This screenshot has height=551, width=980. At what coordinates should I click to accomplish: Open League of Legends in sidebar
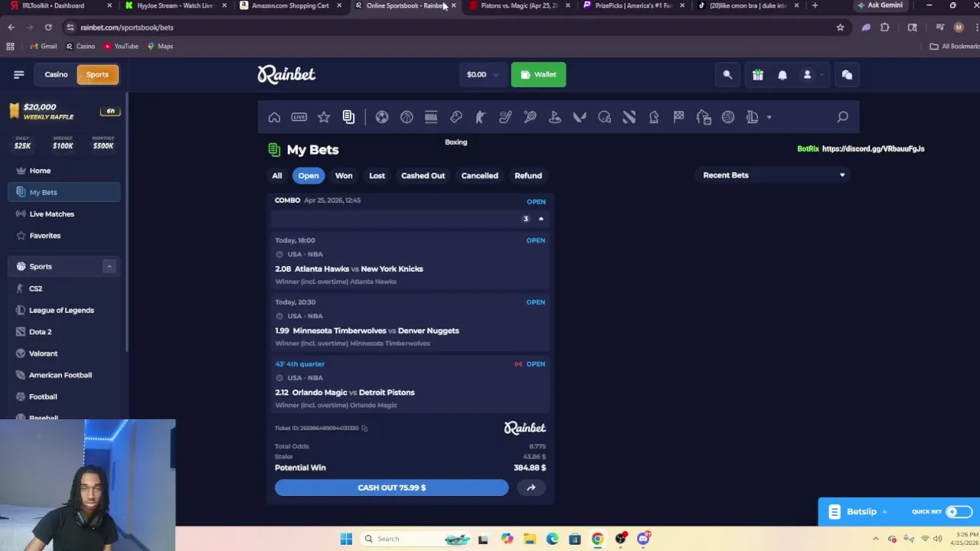[x=64, y=310]
